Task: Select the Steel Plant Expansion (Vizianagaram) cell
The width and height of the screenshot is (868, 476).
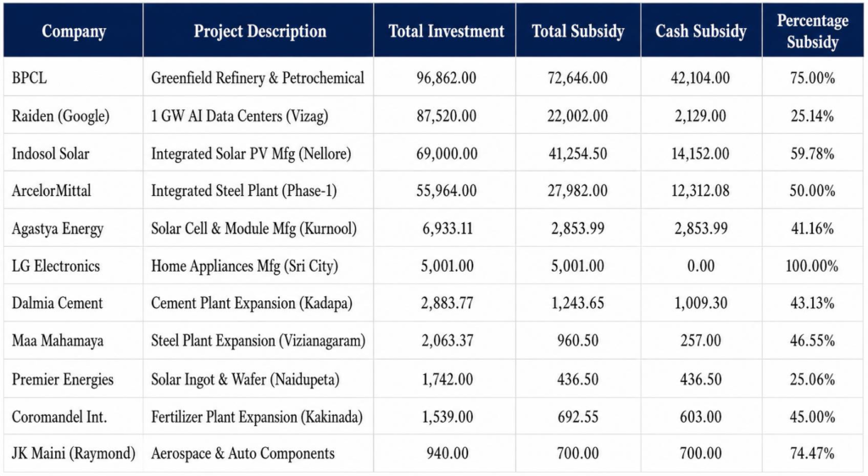Action: coord(258,341)
